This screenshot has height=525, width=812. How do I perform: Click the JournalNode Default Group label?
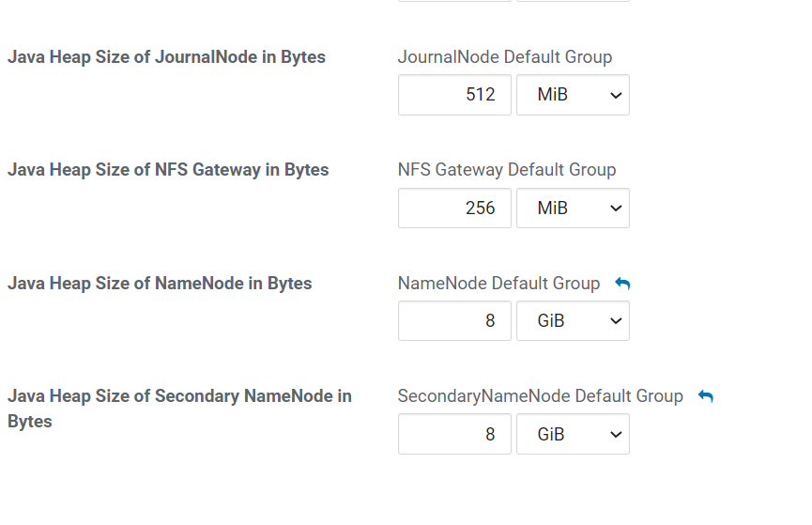tap(504, 57)
